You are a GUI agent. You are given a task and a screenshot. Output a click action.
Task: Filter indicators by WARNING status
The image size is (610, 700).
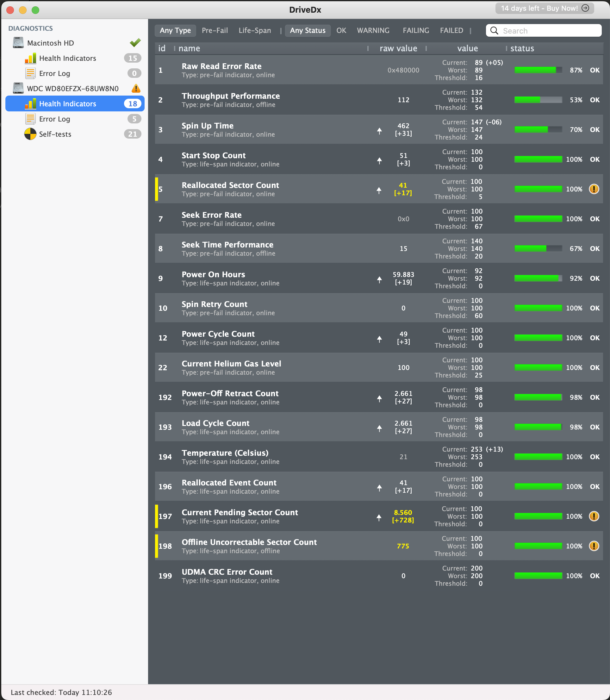pos(373,31)
